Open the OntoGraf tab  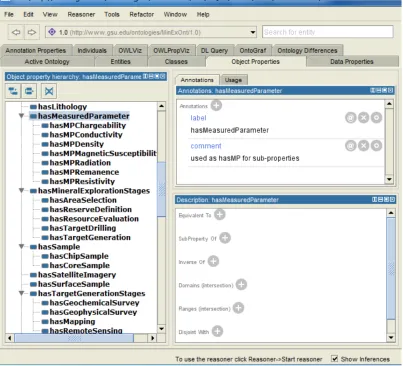[253, 50]
